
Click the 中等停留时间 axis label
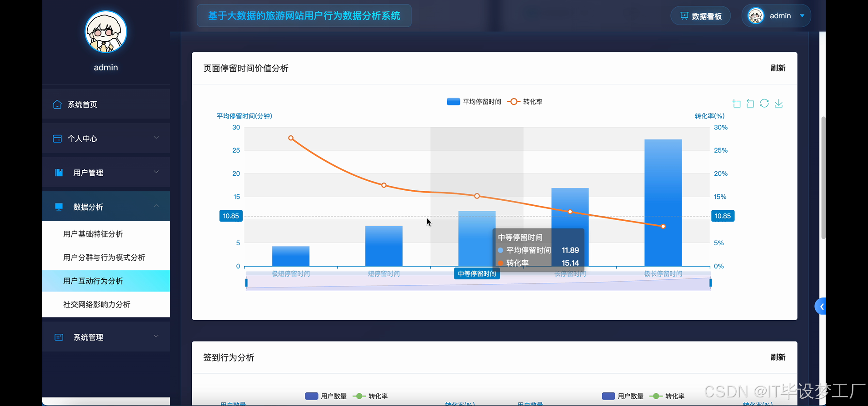tap(477, 273)
